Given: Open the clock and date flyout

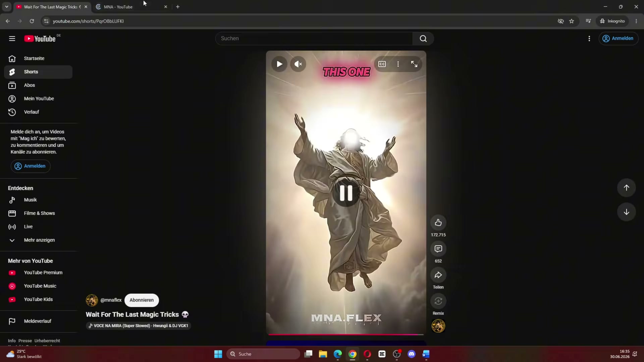Looking at the screenshot, I should tap(620, 354).
